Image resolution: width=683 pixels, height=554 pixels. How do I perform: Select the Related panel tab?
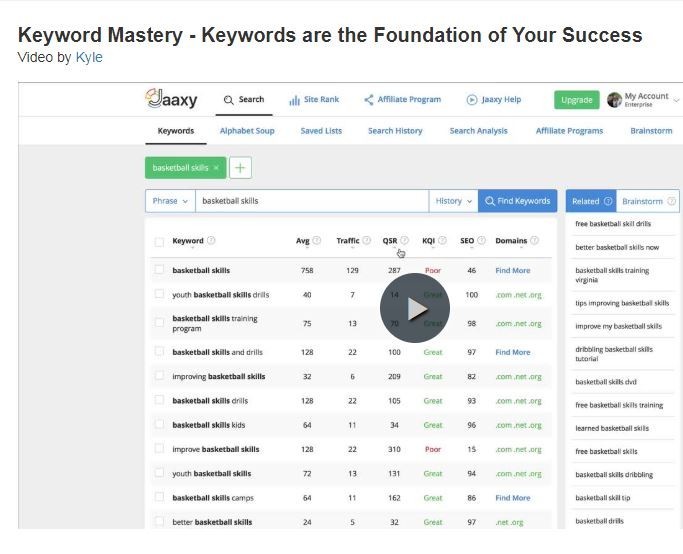pyautogui.click(x=591, y=201)
